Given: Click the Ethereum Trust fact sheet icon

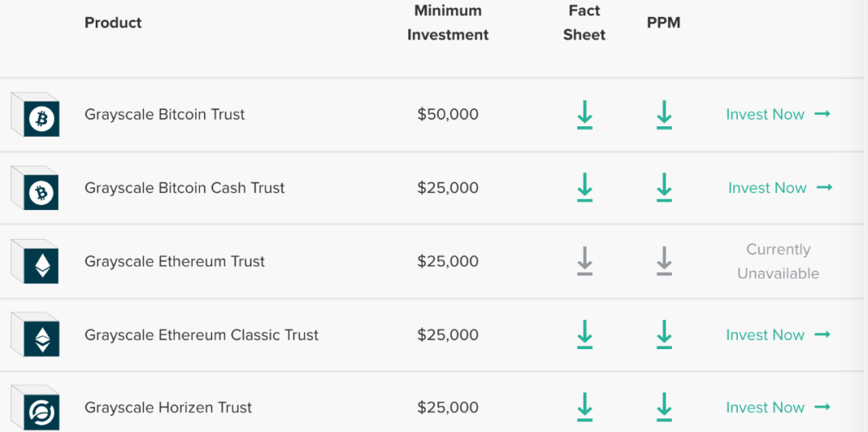Looking at the screenshot, I should tap(584, 261).
